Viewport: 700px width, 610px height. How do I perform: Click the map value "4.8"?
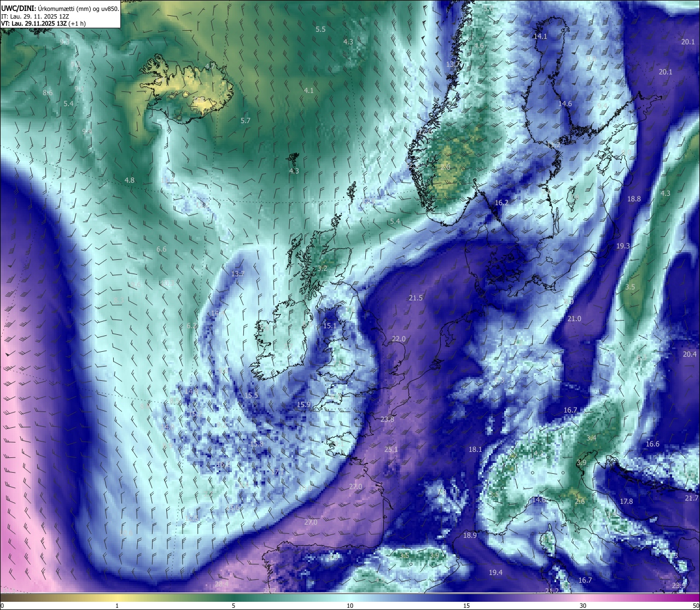(x=130, y=180)
